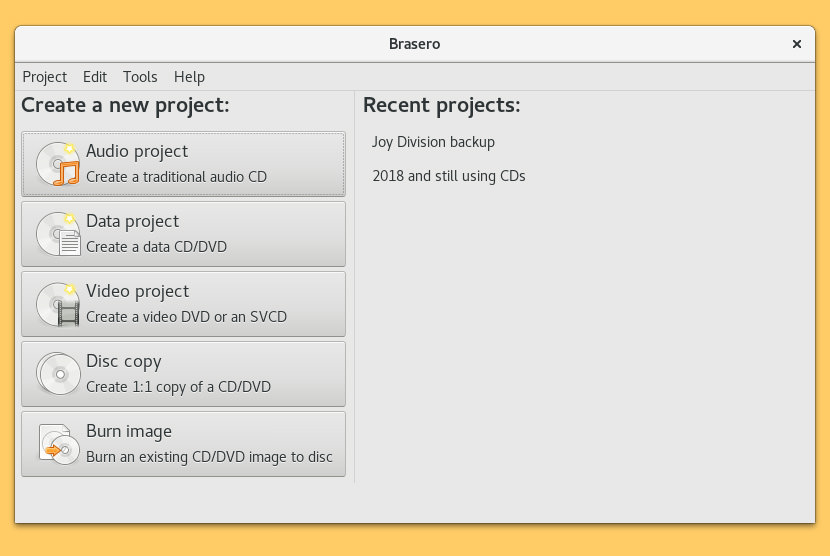Click the music-note disc icon for Audio project
This screenshot has width=830, height=556.
(58, 164)
